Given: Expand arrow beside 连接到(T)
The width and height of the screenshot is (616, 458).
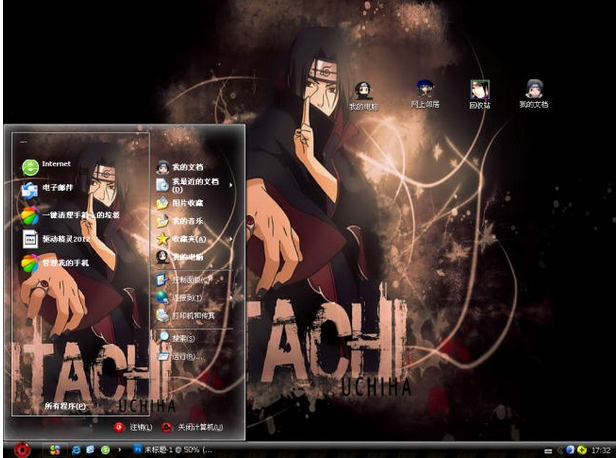Looking at the screenshot, I should tap(231, 298).
